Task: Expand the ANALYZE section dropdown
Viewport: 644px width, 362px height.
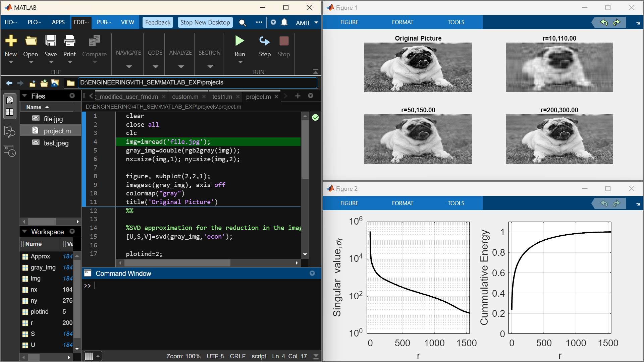Action: [x=181, y=67]
